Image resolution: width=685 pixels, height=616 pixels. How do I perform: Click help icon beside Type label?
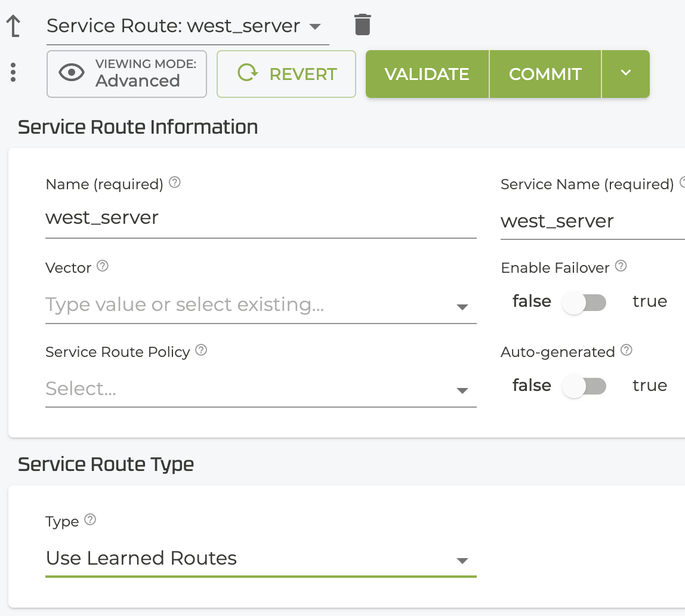pyautogui.click(x=90, y=520)
